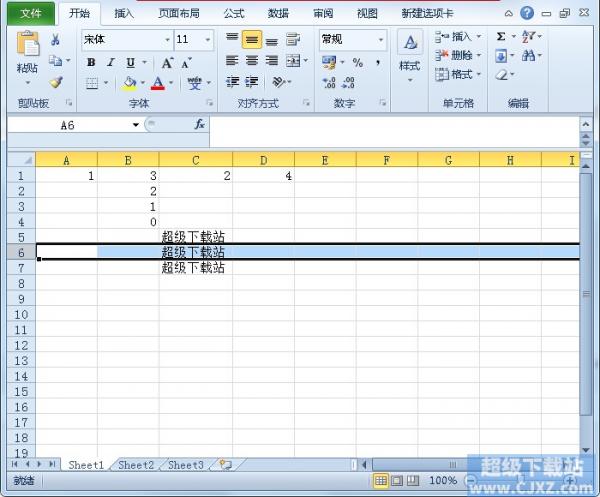Switch to Formulas (公式) tab
The width and height of the screenshot is (600, 497).
[234, 14]
